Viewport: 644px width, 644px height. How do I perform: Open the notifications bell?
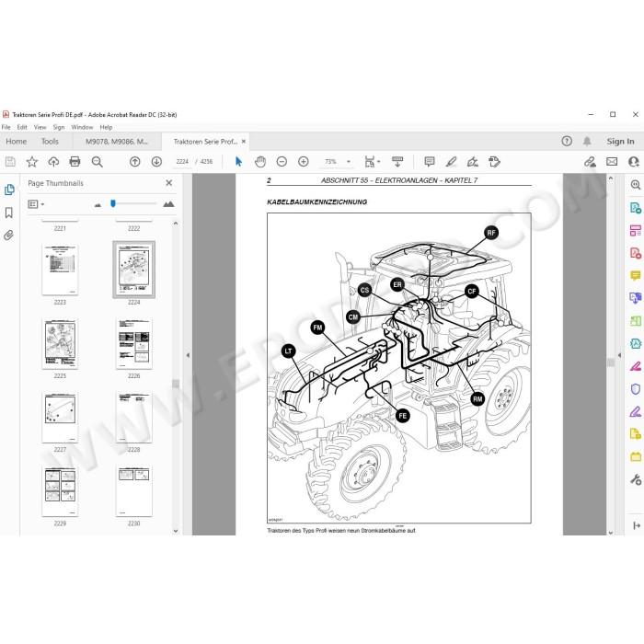[587, 142]
